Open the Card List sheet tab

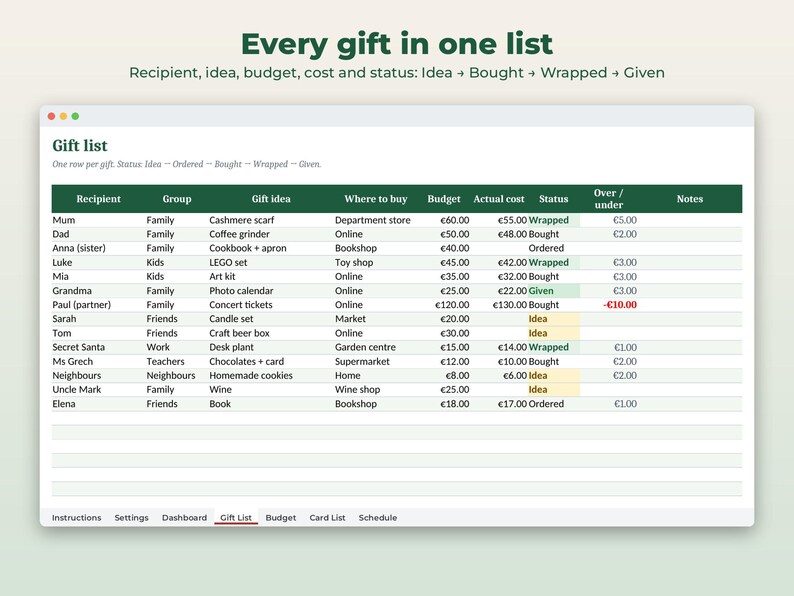327,518
